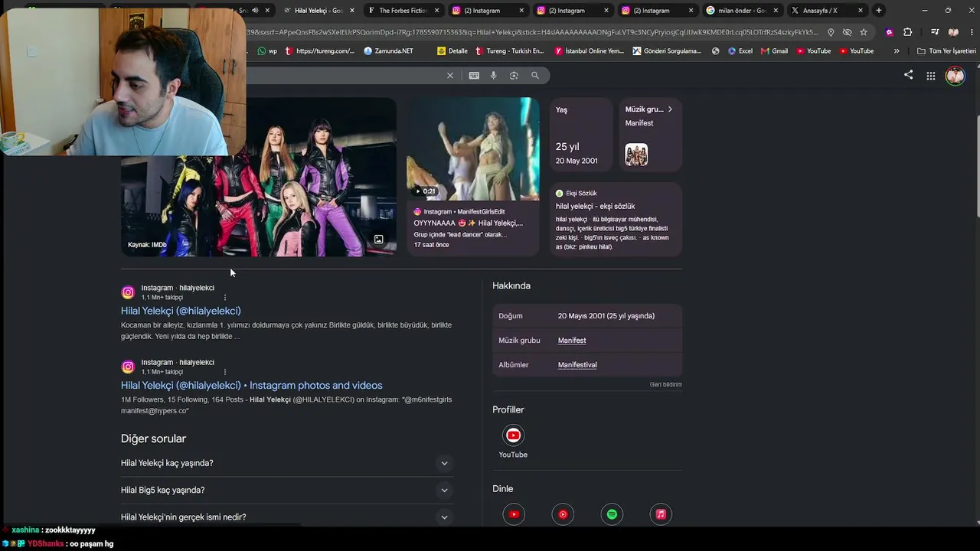Click the magnifier search icon
Screen dimensions: 980x551
point(535,75)
